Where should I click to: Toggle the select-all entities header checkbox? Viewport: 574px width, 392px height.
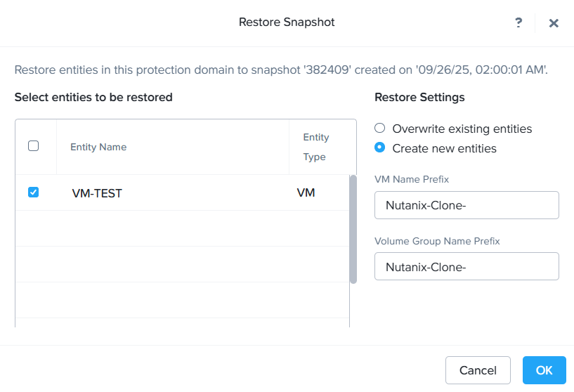(x=33, y=146)
